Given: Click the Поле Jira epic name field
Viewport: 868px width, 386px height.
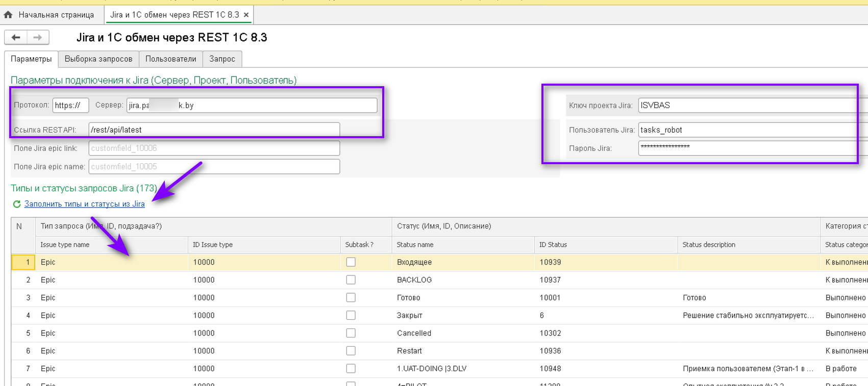Looking at the screenshot, I should tap(214, 166).
